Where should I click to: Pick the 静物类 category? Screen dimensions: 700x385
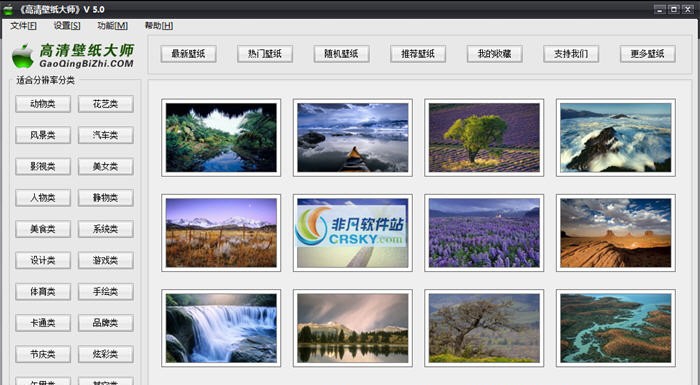coord(106,198)
